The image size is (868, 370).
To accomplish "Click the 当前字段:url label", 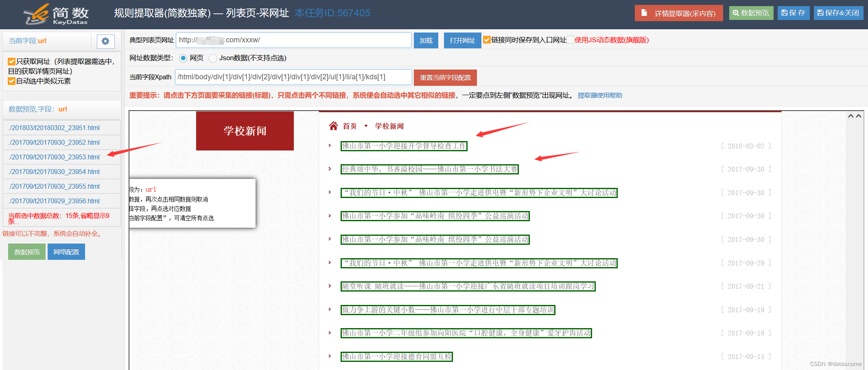I will [28, 41].
